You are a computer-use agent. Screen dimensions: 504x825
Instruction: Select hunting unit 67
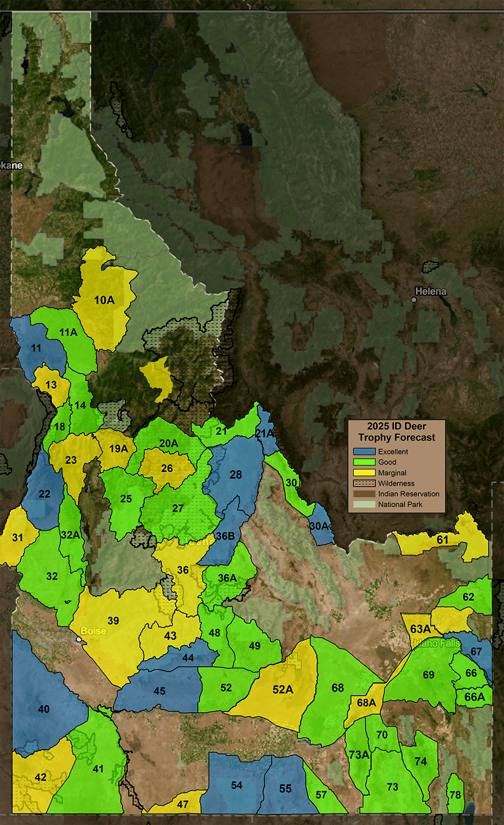pyautogui.click(x=476, y=652)
